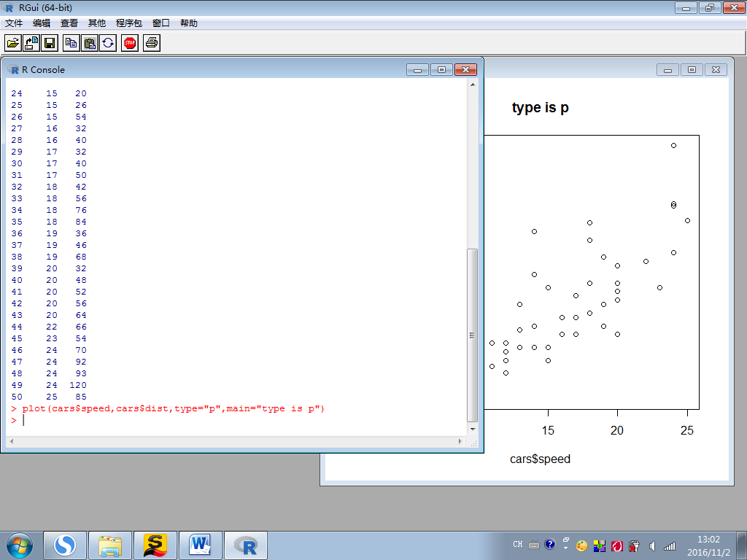Click the taskbar clock showing 13:02
This screenshot has width=747, height=560.
708,545
